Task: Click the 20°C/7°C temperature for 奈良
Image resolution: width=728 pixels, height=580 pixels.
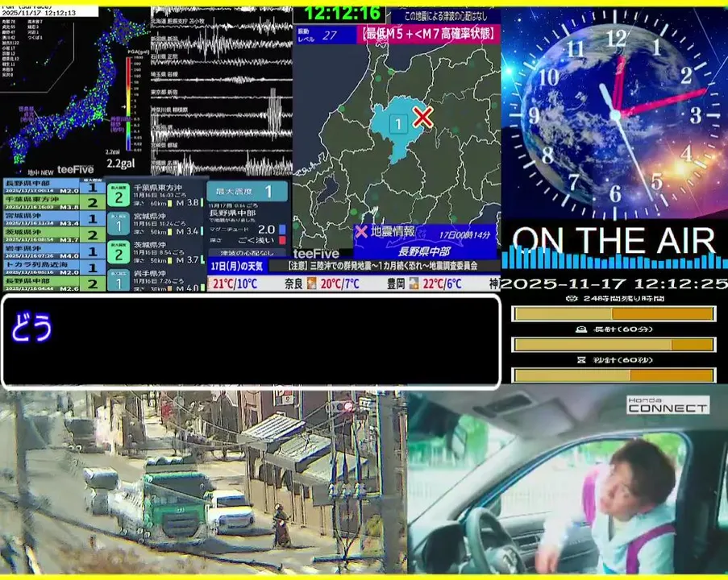Action: [339, 284]
